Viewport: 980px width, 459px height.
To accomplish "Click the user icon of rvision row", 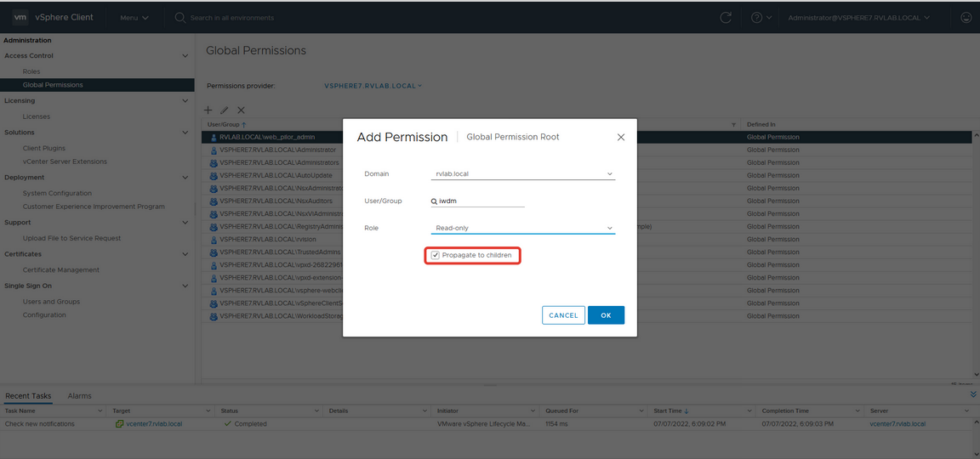I will point(214,239).
